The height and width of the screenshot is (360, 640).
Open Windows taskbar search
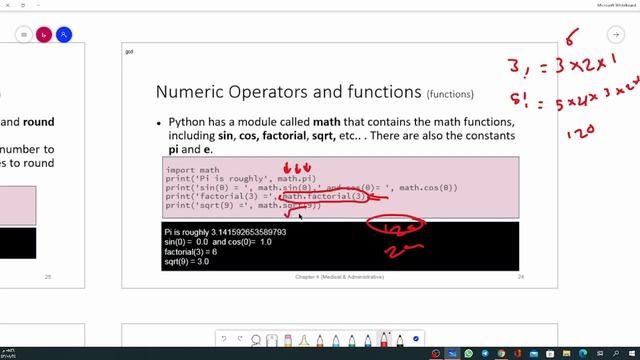point(616,353)
